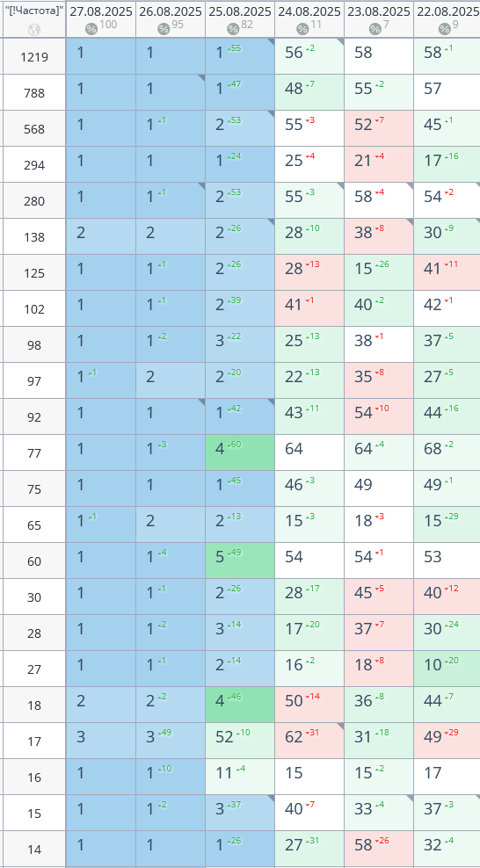The width and height of the screenshot is (480, 868).
Task: Click the 22.08.2025 date column header
Action: click(x=447, y=11)
